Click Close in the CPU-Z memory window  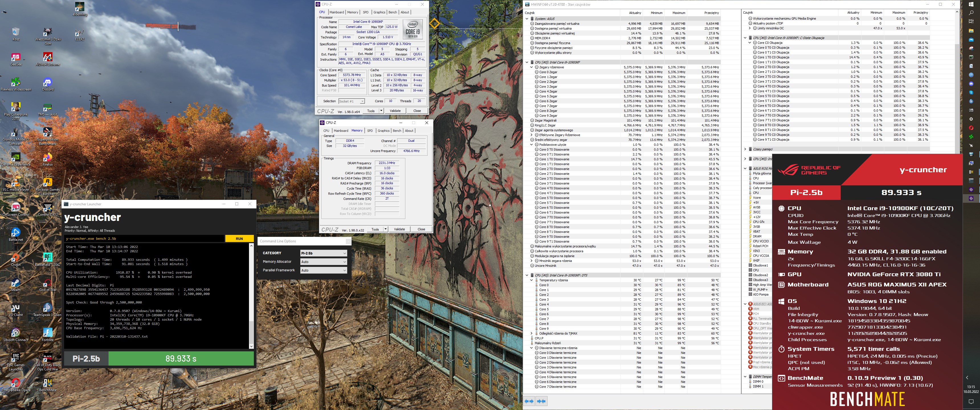(421, 229)
